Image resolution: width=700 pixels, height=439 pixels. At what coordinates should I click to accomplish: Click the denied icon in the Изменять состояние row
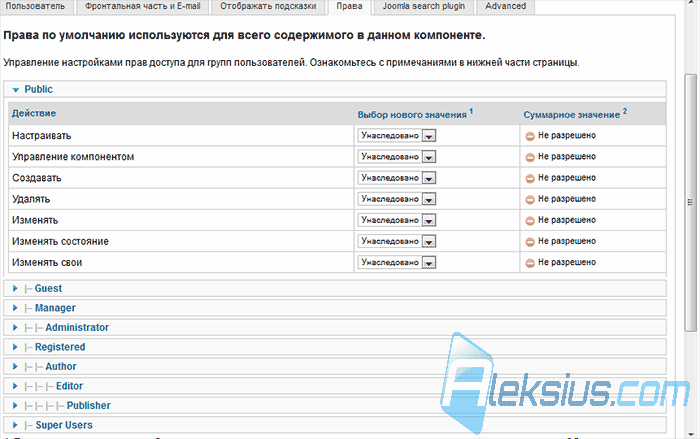(530, 242)
